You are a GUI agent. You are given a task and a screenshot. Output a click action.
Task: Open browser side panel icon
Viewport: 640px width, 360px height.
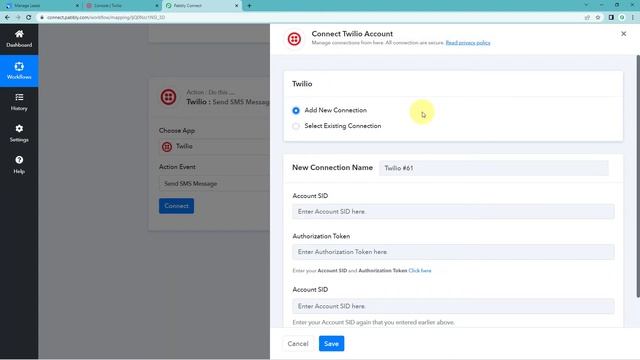point(611,18)
